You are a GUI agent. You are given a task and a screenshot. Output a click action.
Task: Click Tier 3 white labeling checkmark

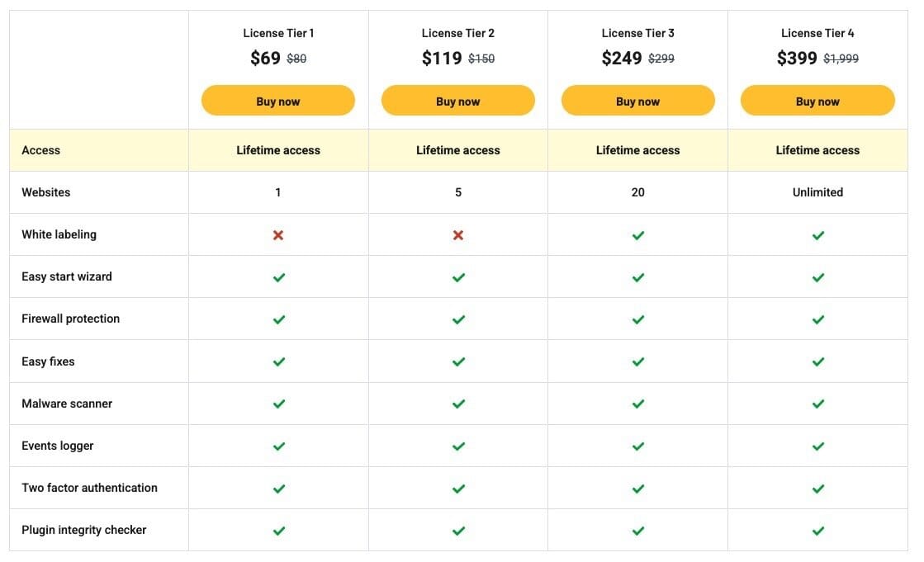click(x=637, y=235)
